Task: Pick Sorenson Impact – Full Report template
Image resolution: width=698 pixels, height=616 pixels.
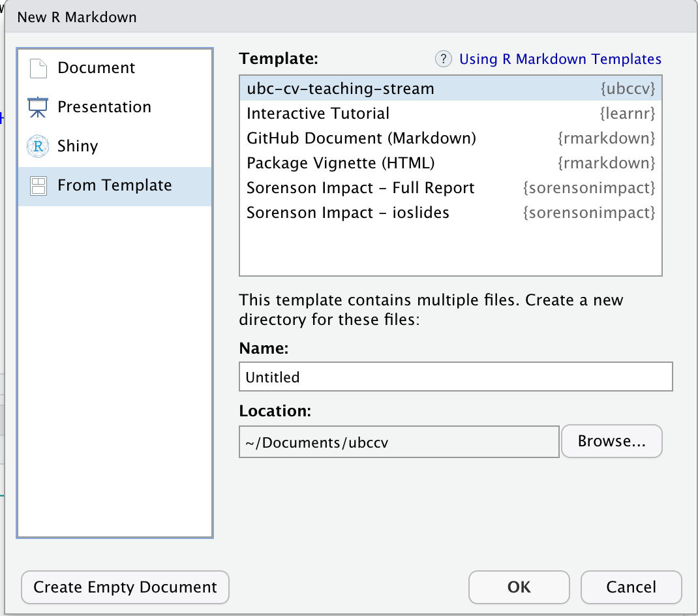Action: (x=451, y=188)
